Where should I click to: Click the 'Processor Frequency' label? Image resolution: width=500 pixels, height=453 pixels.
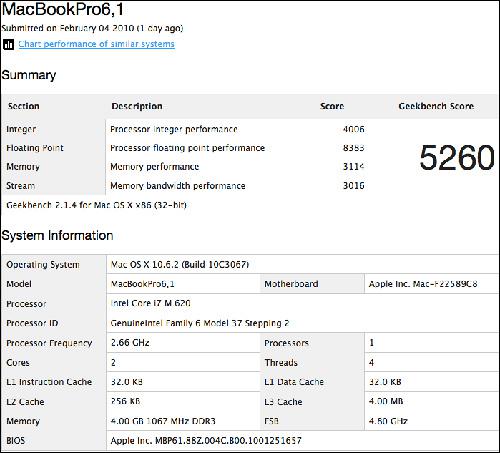click(x=49, y=343)
